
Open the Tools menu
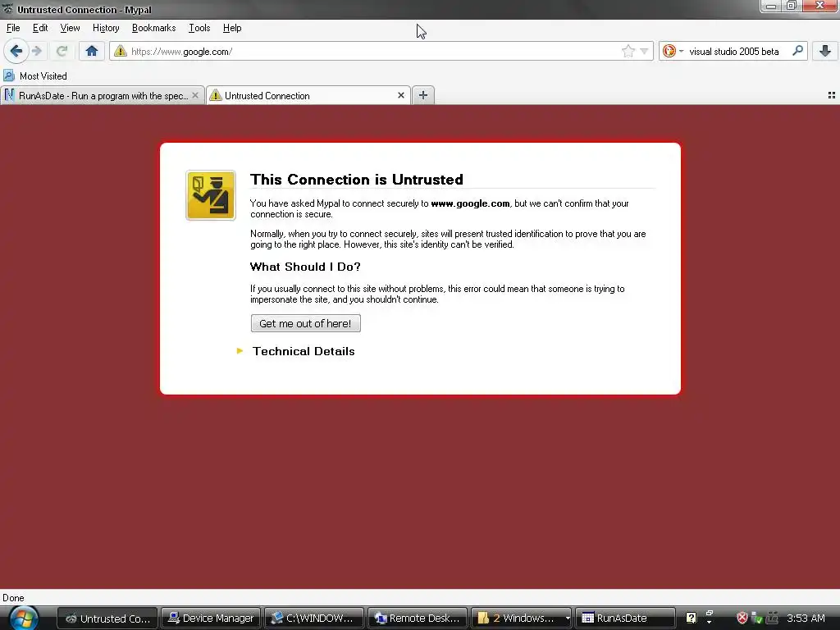pos(199,28)
